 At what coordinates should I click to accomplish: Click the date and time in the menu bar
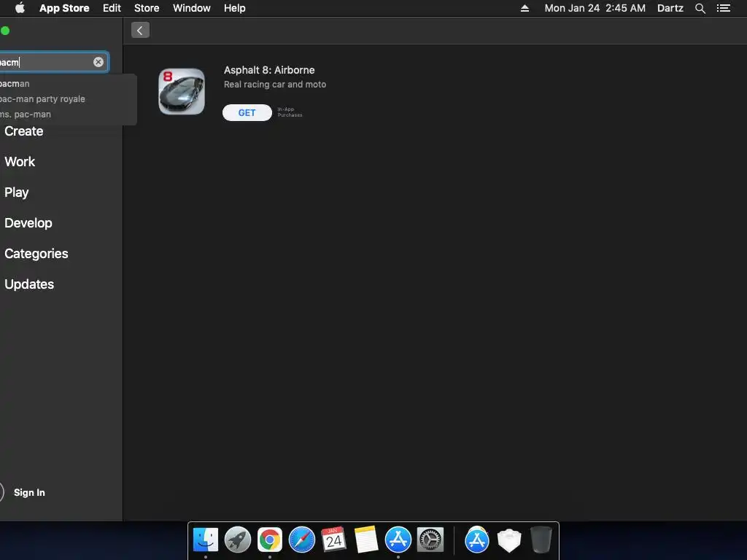[595, 8]
